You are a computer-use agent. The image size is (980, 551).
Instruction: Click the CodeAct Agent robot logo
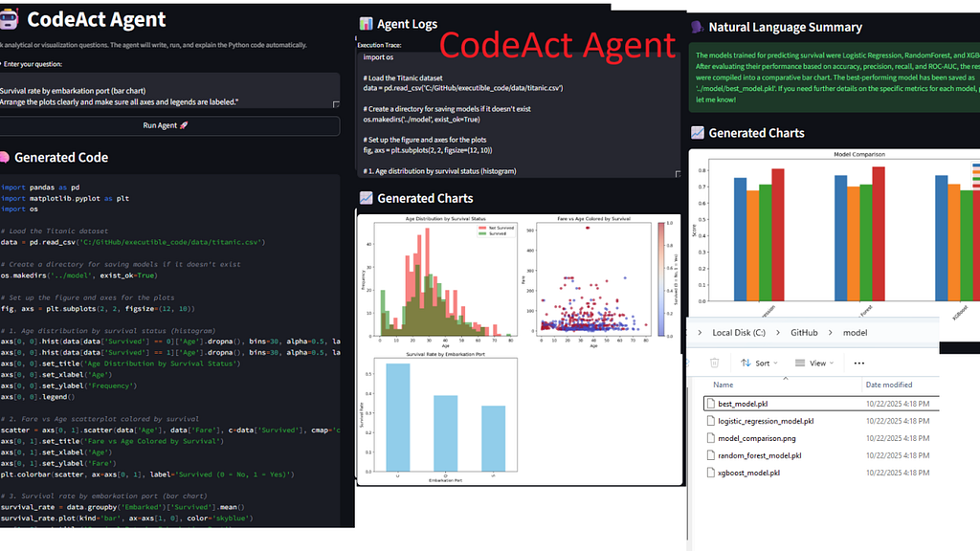pyautogui.click(x=9, y=19)
